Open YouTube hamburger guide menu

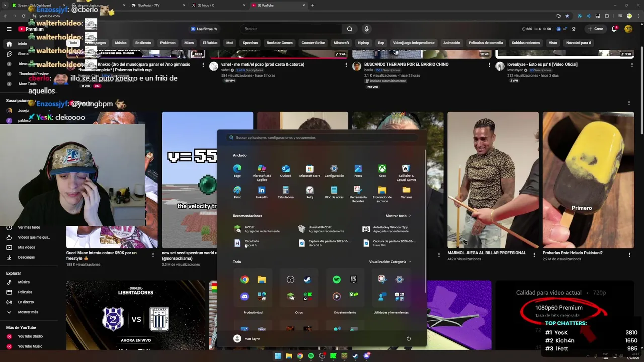(9, 29)
